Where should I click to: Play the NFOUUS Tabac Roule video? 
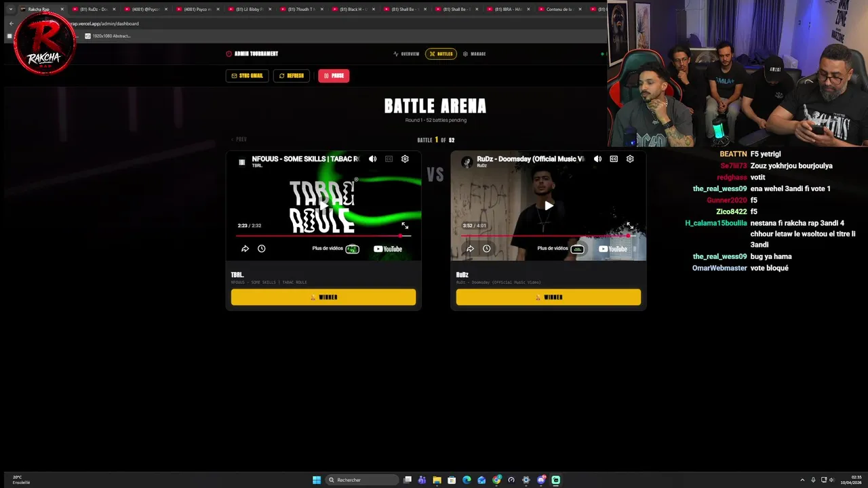pos(323,205)
